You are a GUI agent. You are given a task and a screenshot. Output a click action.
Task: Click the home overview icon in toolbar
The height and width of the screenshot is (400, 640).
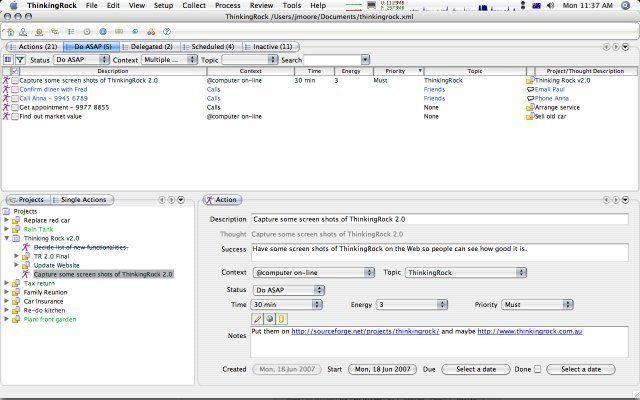(x=10, y=32)
